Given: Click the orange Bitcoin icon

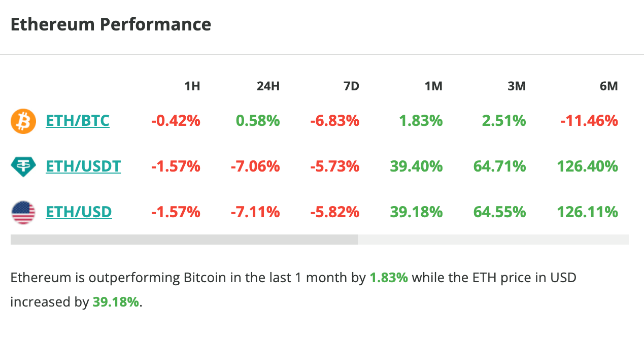Looking at the screenshot, I should pos(23,121).
